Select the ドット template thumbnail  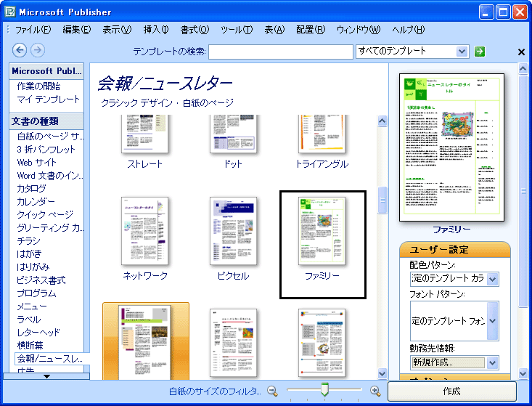(x=233, y=134)
